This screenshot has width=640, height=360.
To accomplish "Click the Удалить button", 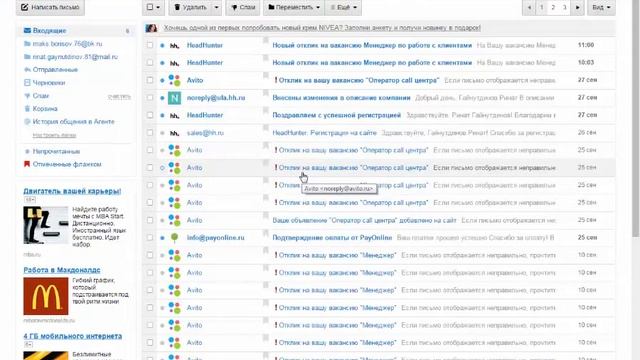I will click(190, 7).
